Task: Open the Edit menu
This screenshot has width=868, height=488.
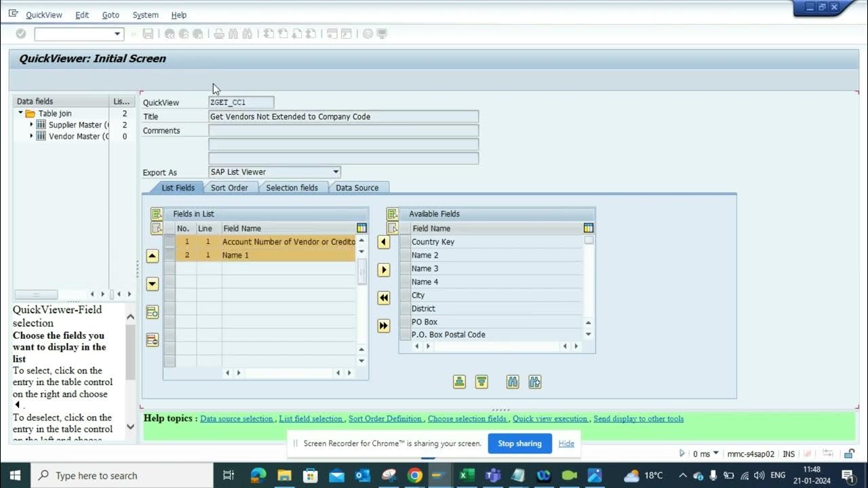Action: pos(82,15)
